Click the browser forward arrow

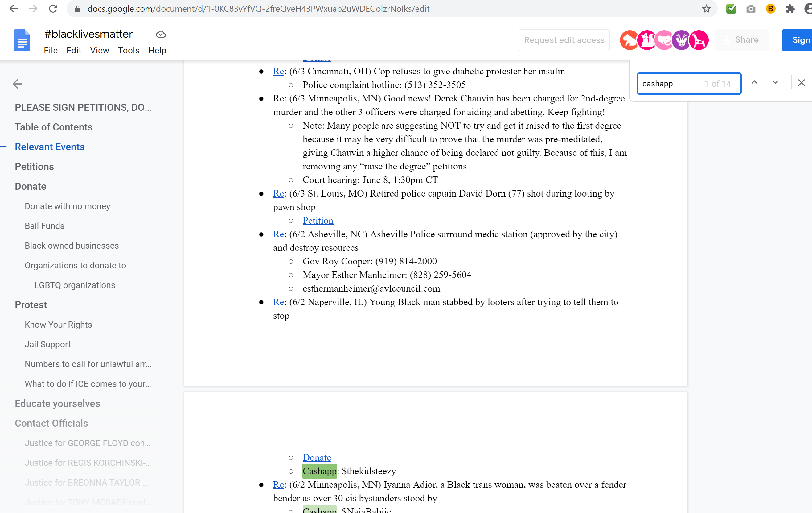pyautogui.click(x=33, y=9)
